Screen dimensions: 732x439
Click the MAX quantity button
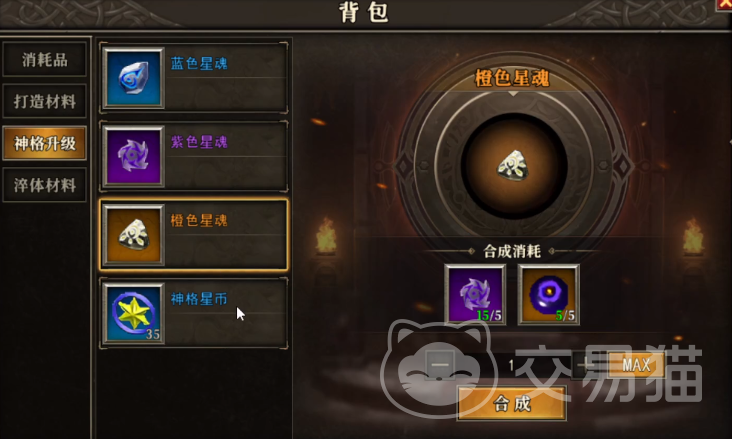coord(636,365)
